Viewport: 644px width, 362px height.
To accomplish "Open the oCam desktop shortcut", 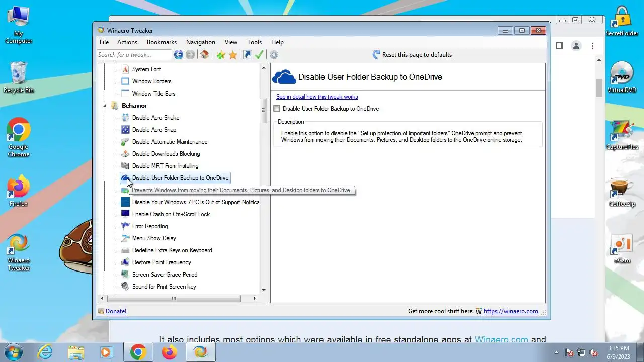I will pos(622,249).
